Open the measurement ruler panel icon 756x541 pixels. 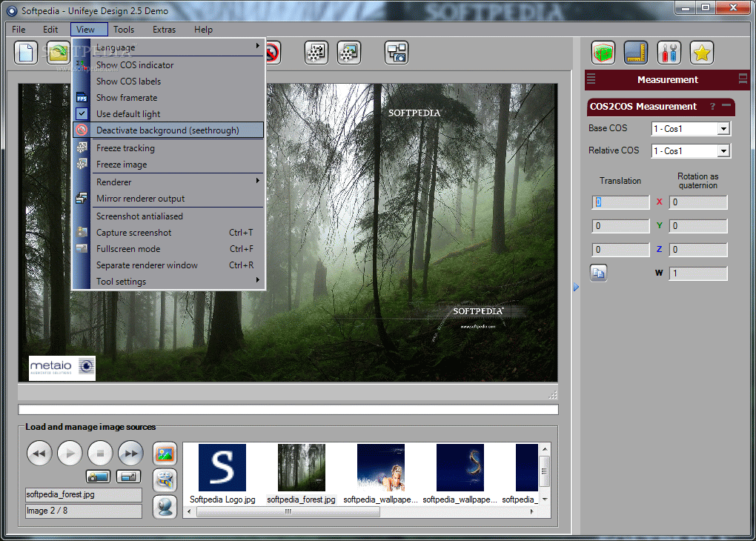click(636, 53)
